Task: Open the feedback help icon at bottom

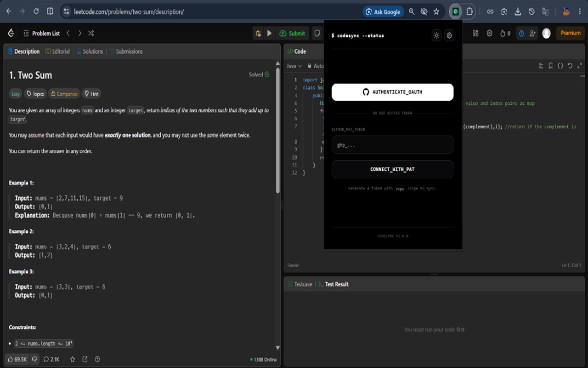Action: click(97, 359)
